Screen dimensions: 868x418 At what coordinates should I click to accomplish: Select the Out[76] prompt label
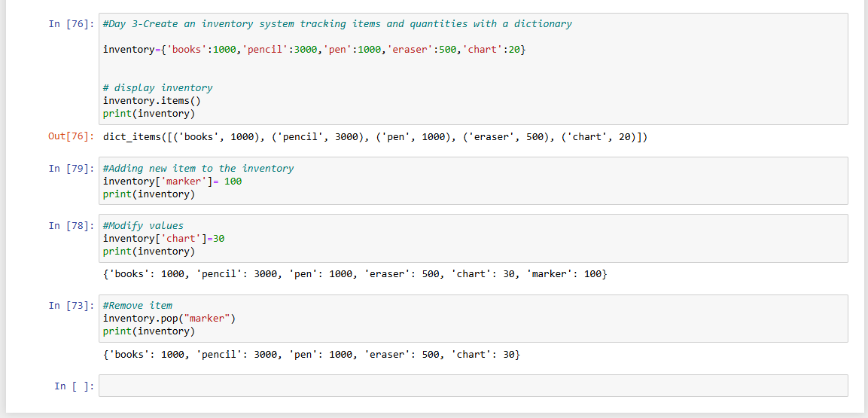72,137
